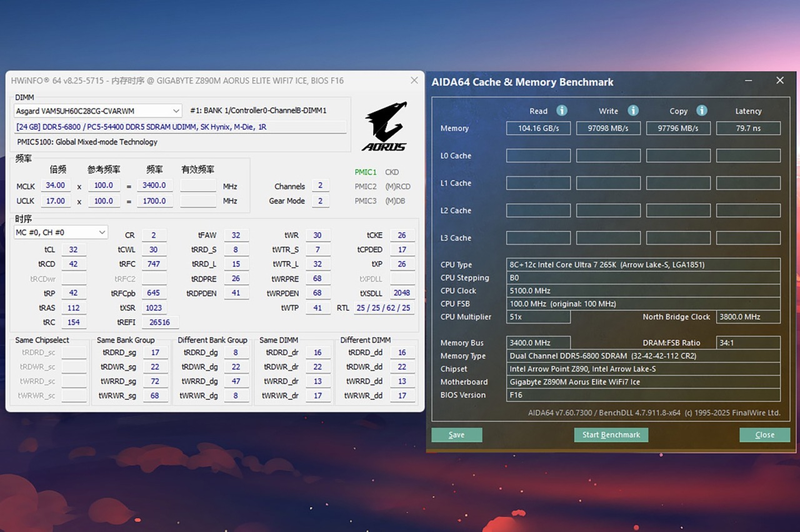This screenshot has height=532, width=800.
Task: Click the info icon next to Read
Action: (562, 111)
